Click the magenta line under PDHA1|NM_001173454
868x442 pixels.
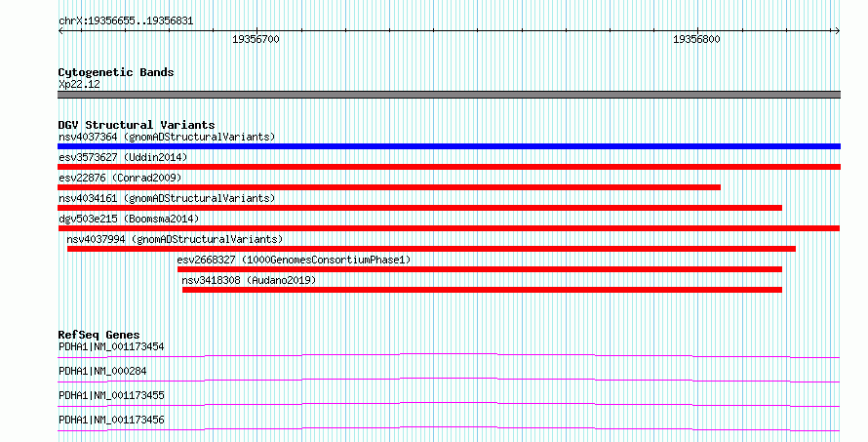click(449, 353)
